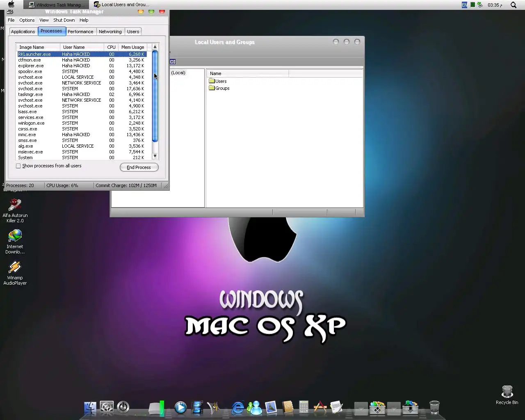Viewport: 525px width, 420px height.
Task: Launch Internet Explorer from the dock
Action: point(238,408)
